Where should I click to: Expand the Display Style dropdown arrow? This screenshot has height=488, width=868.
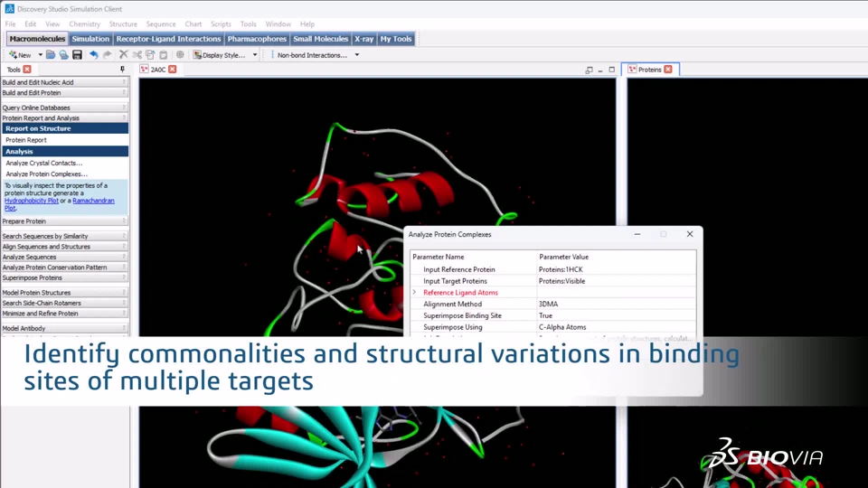[x=255, y=55]
